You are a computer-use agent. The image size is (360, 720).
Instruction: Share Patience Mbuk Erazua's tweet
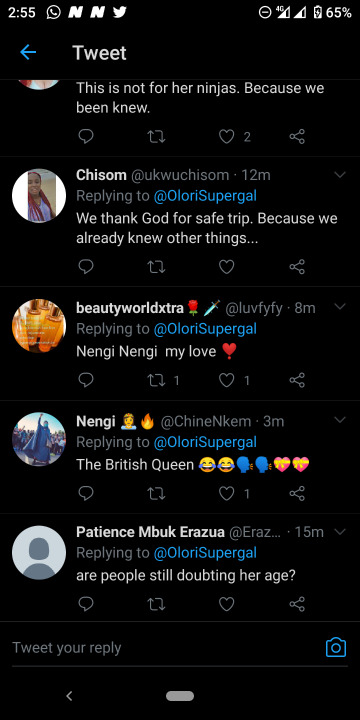[297, 603]
